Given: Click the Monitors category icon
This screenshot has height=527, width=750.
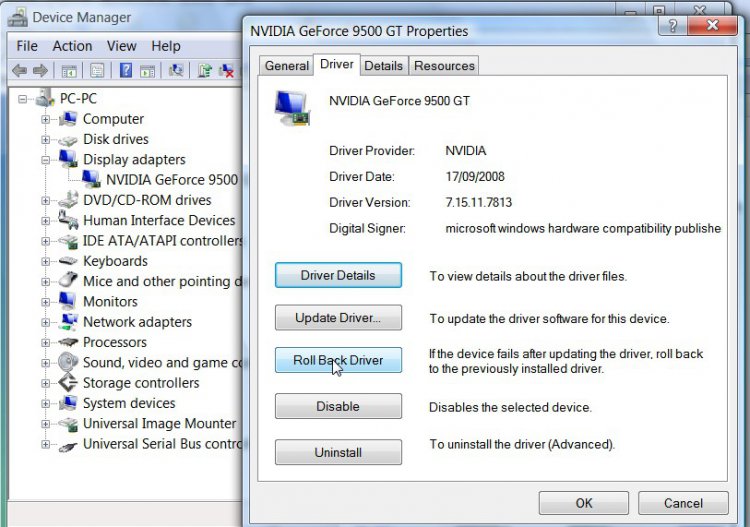Looking at the screenshot, I should click(67, 301).
